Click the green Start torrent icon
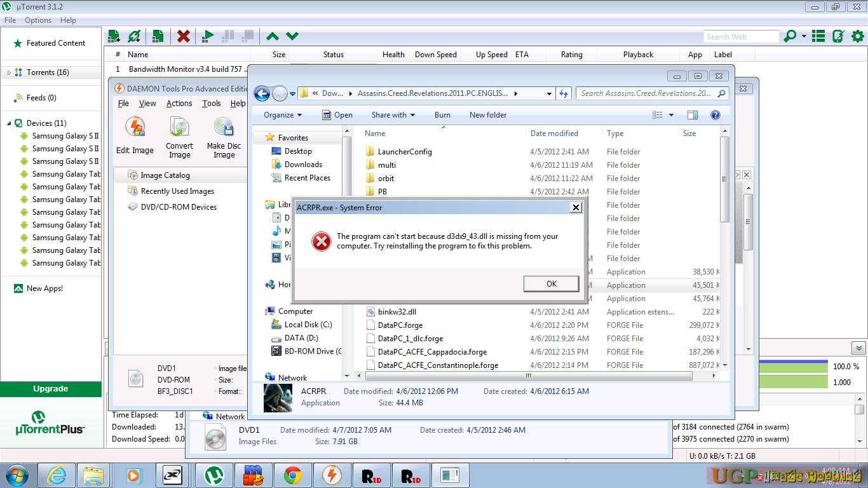Screen dimensions: 868x488 (x=207, y=36)
